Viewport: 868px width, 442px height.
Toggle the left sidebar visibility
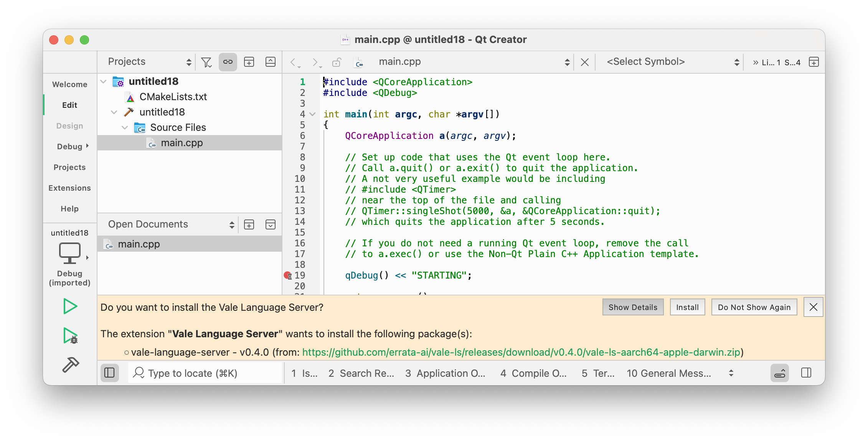tap(109, 373)
